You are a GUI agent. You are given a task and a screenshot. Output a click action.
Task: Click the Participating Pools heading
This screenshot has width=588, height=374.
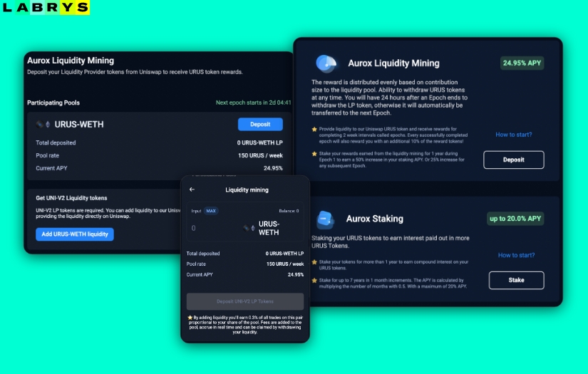(53, 103)
